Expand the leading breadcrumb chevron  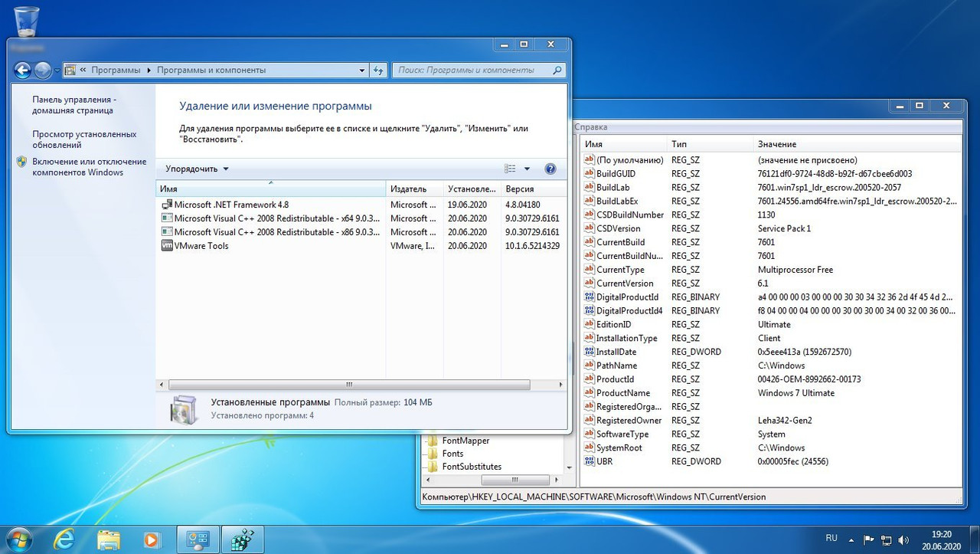pyautogui.click(x=83, y=70)
